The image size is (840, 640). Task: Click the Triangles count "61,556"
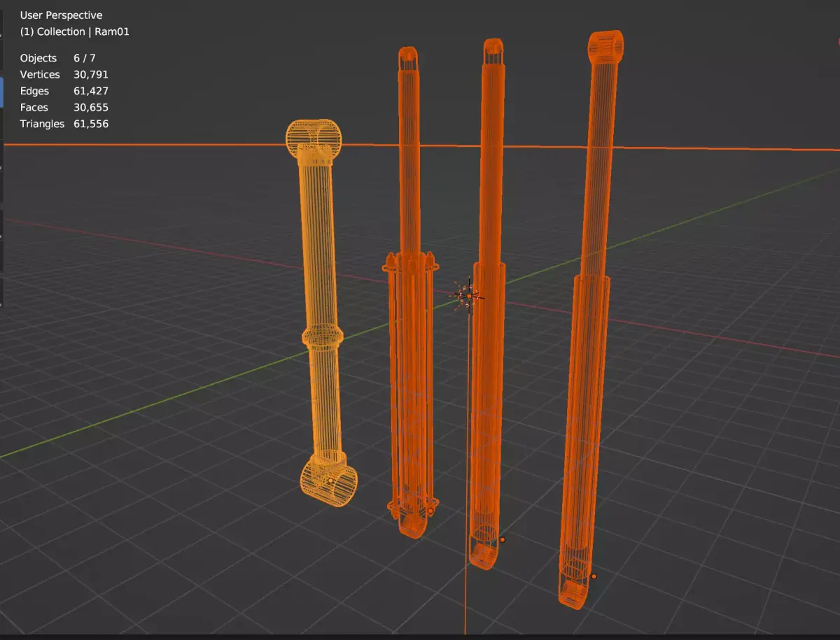click(91, 124)
